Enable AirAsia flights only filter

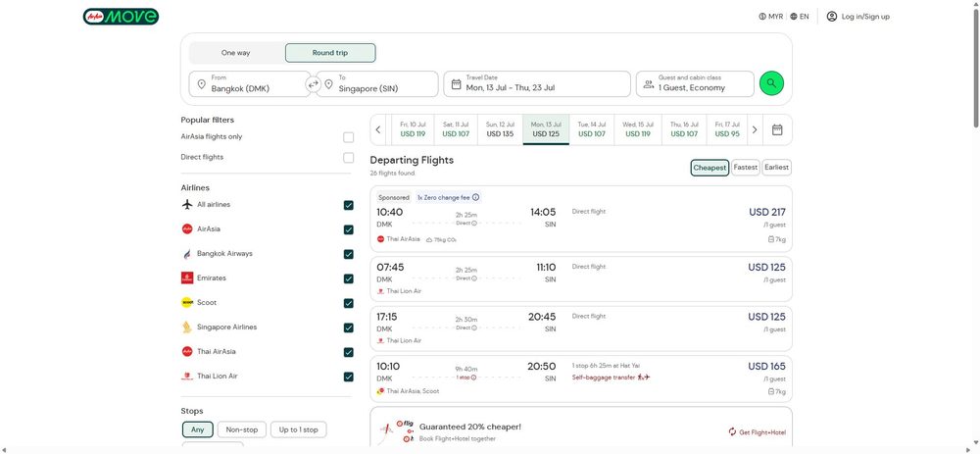point(348,137)
